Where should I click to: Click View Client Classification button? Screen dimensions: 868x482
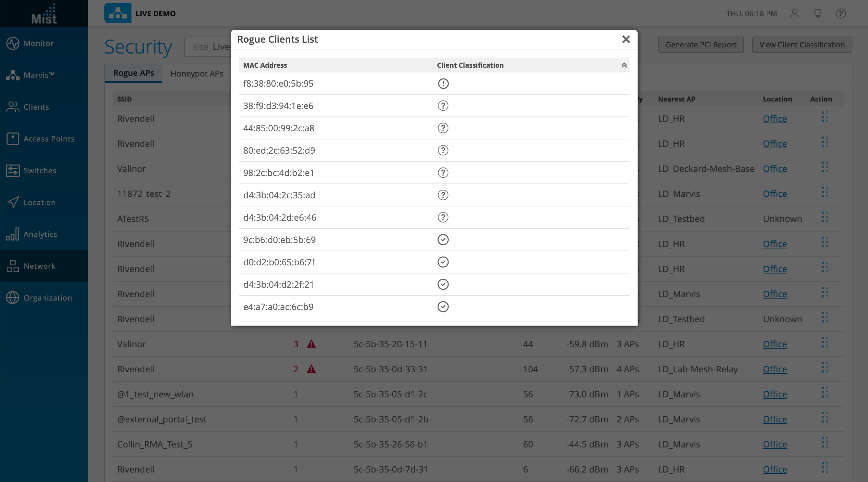[x=802, y=45]
